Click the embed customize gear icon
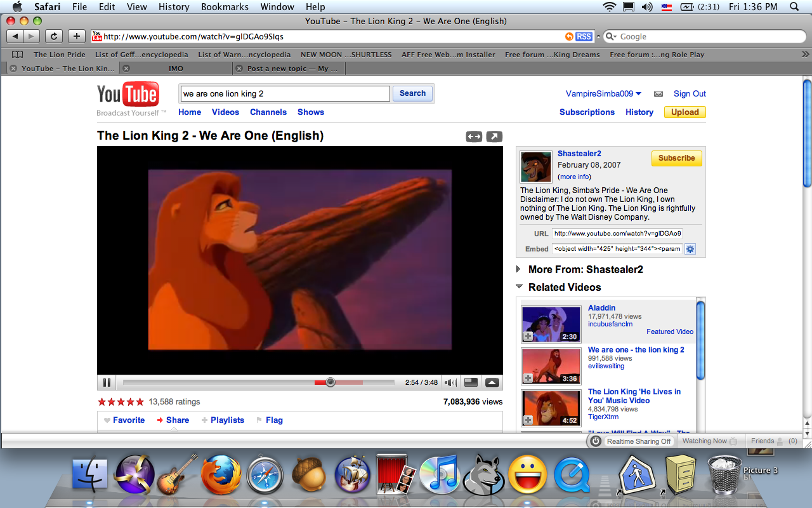Image resolution: width=812 pixels, height=508 pixels. (x=690, y=249)
